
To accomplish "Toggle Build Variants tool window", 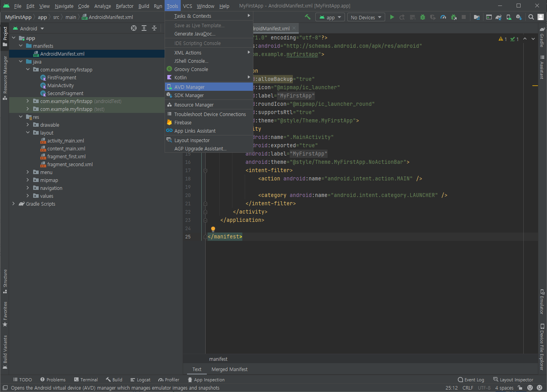I will [x=5, y=352].
